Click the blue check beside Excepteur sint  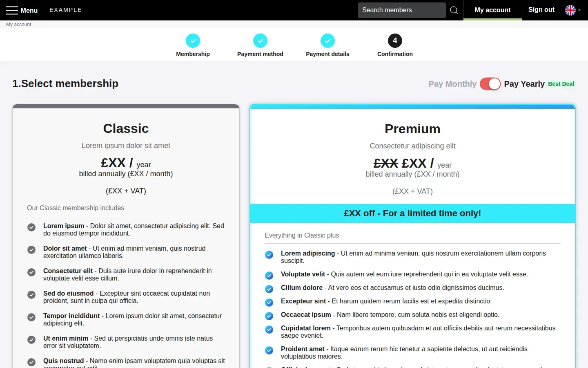tap(269, 303)
